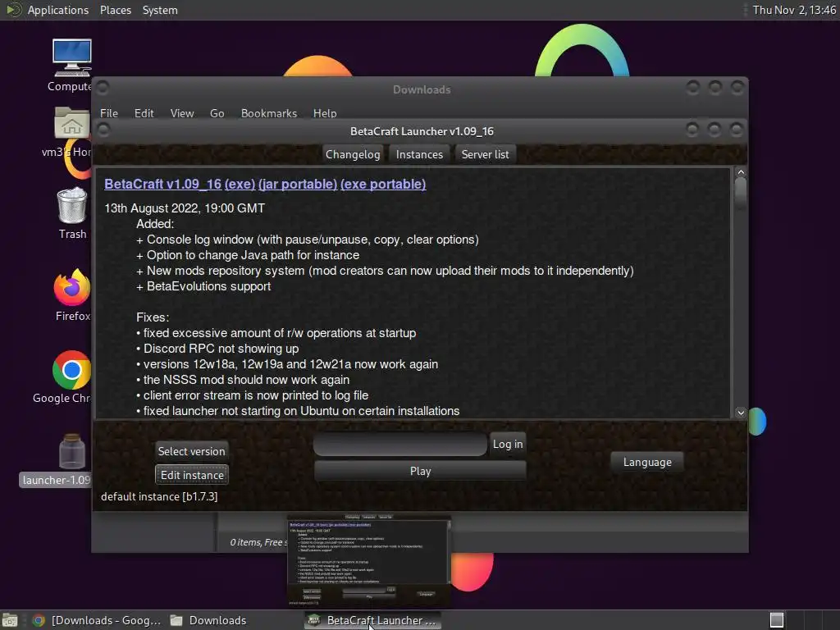Click the Select version button
Screen dimensions: 840x630
click(x=191, y=451)
